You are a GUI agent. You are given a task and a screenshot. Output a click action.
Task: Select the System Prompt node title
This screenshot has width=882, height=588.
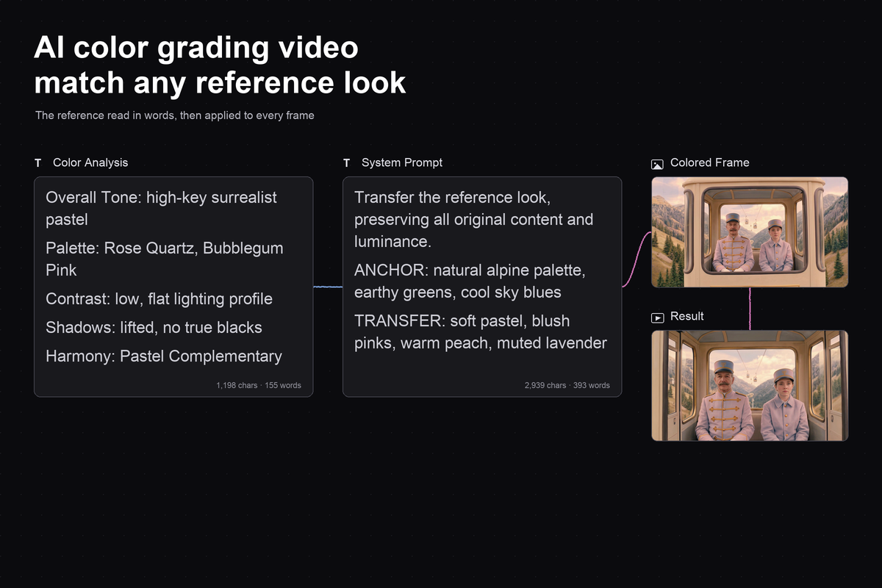tap(402, 162)
